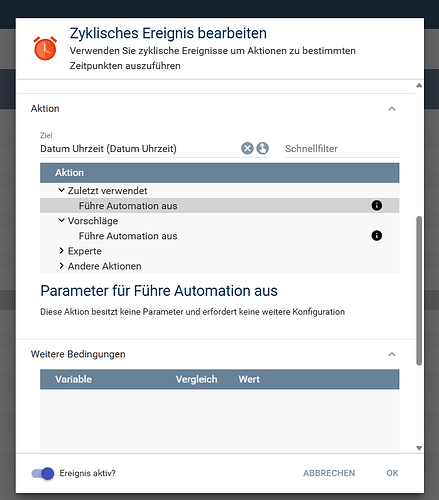Screen dimensions: 439x500
Task: Collapse the Vorschläge group
Action: [x=61, y=220]
